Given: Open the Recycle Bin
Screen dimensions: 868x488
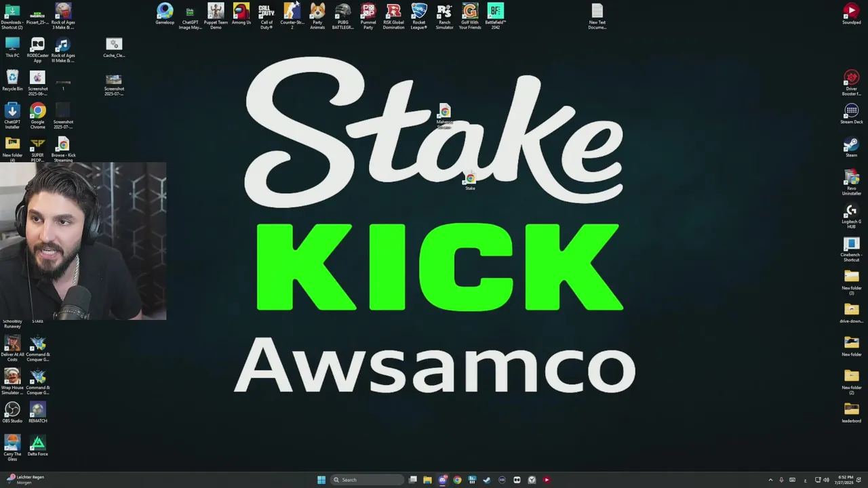Looking at the screenshot, I should tap(12, 81).
